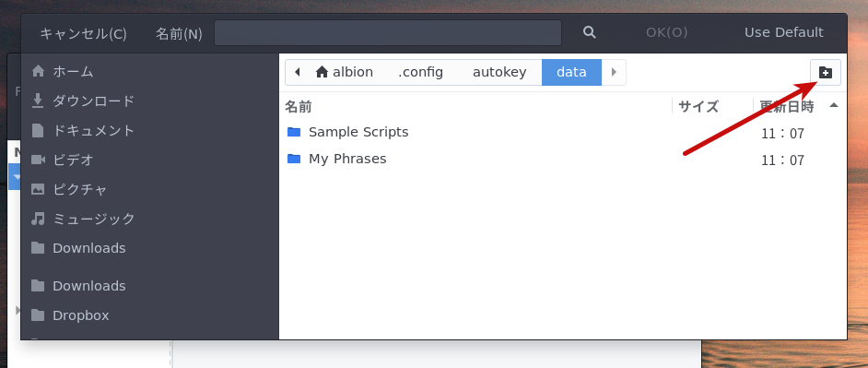The image size is (868, 368).
Task: Click the OK(O) button
Action: pyautogui.click(x=666, y=32)
